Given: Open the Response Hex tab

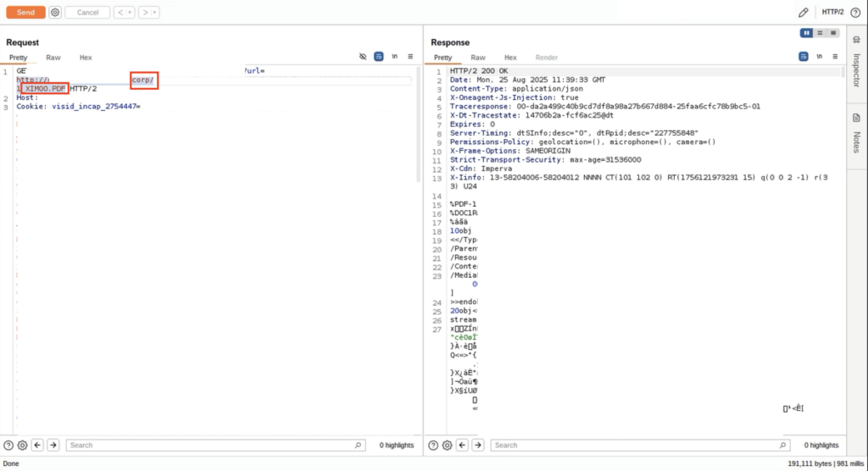Looking at the screenshot, I should point(510,58).
